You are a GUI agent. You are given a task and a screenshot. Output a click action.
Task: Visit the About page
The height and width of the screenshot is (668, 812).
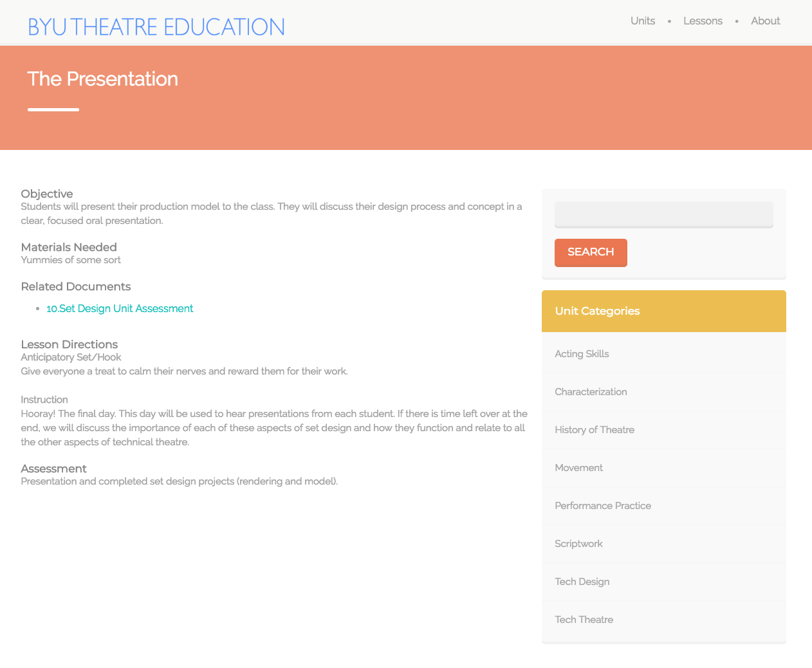coord(765,21)
